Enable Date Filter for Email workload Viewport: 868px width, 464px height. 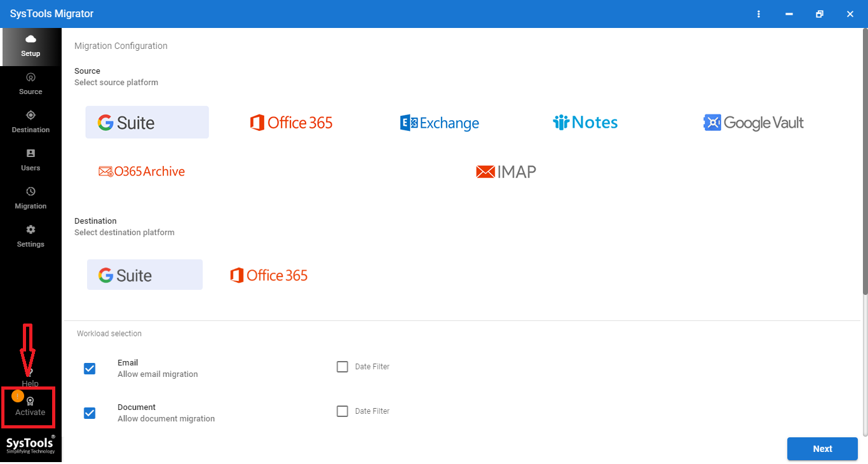coord(342,366)
